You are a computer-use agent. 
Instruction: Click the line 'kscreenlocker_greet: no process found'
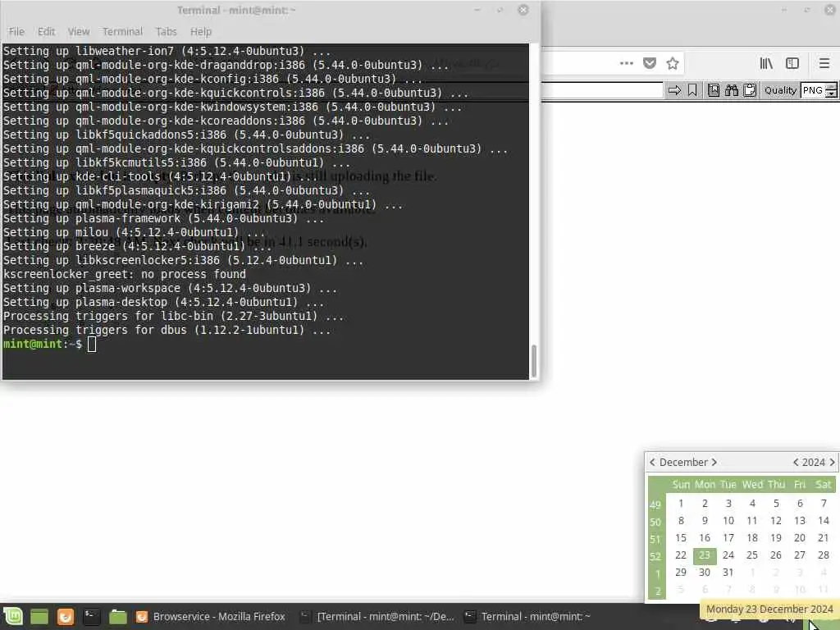point(125,274)
